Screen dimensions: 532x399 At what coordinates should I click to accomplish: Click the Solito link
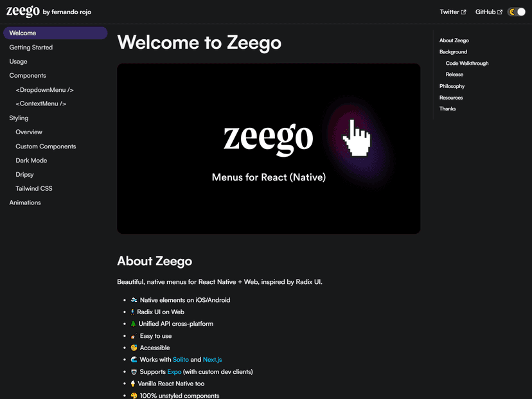[181, 360]
